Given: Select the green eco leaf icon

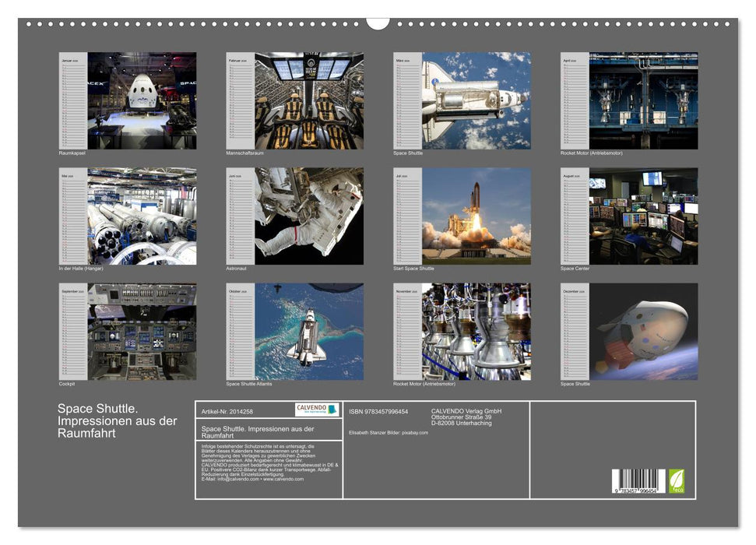Looking at the screenshot, I should pos(677,481).
